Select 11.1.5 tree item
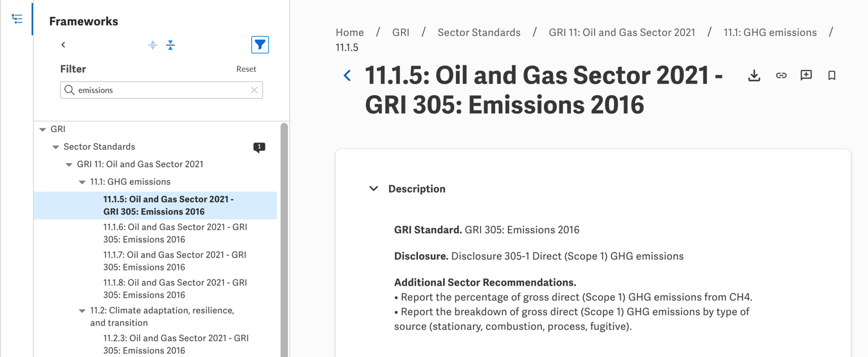The width and height of the screenshot is (868, 357). coord(156,205)
